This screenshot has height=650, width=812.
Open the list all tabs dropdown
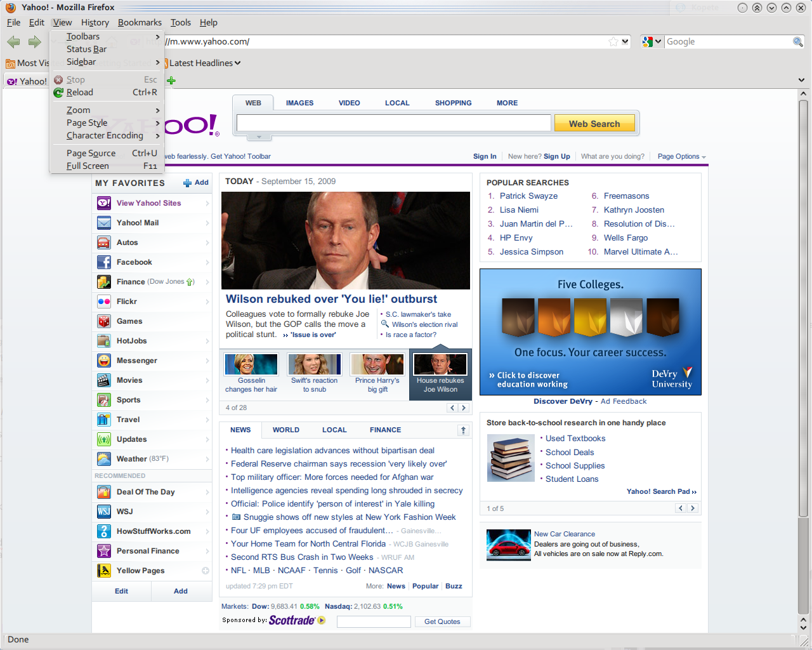tap(802, 81)
